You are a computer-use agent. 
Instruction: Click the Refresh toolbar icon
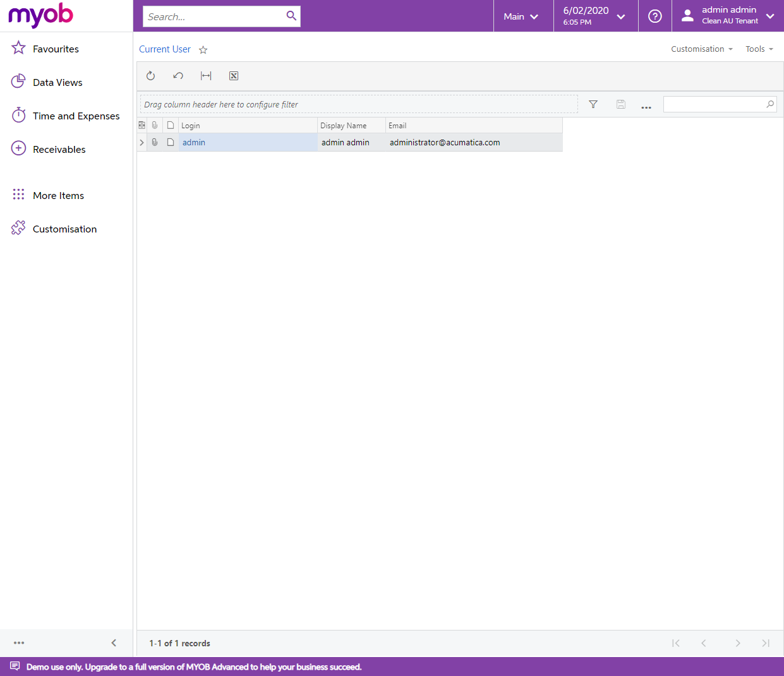(150, 76)
